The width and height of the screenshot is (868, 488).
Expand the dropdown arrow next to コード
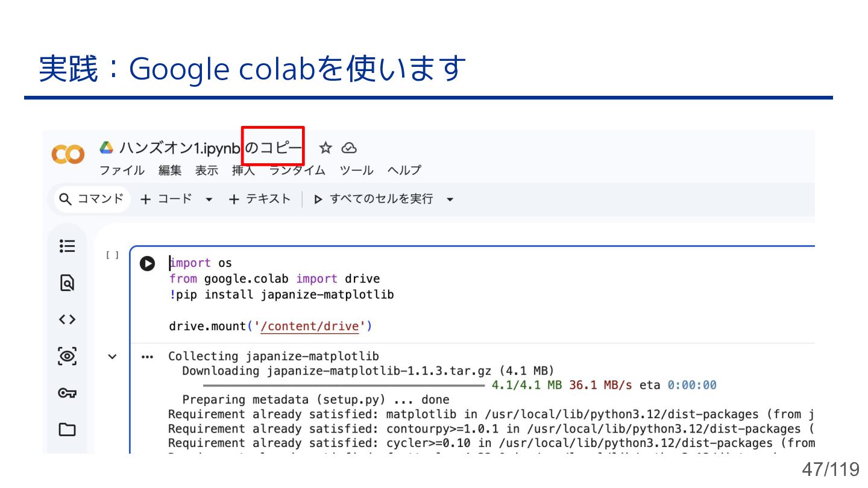209,199
